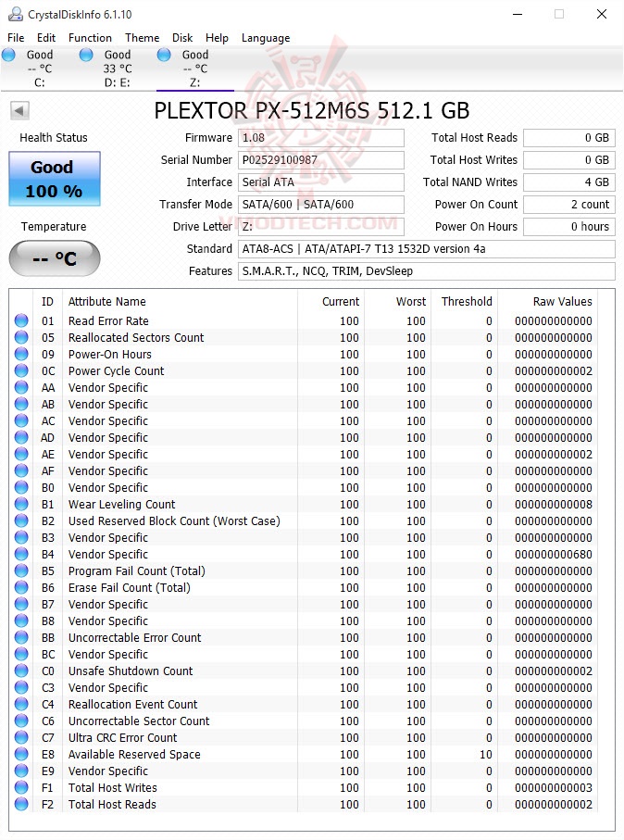Viewport: 624px width, 840px height.
Task: Click the PLEXTOR PX-512M6S 512.1 GB title
Action: pos(312,111)
